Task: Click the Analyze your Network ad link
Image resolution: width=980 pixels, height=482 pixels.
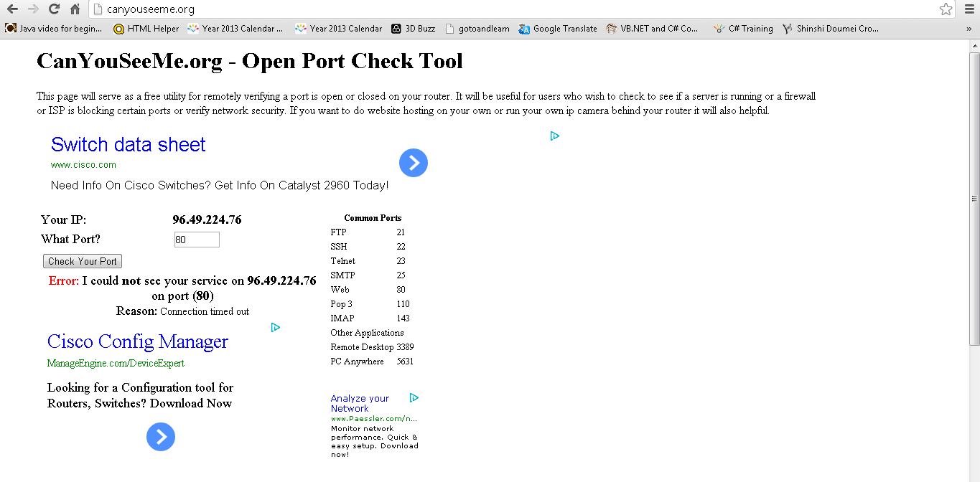Action: coord(360,403)
